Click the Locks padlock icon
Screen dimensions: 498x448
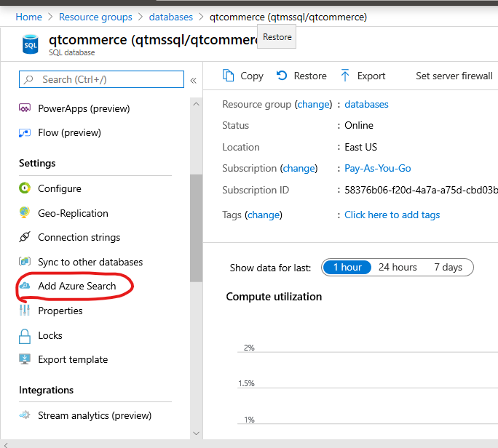click(x=25, y=335)
